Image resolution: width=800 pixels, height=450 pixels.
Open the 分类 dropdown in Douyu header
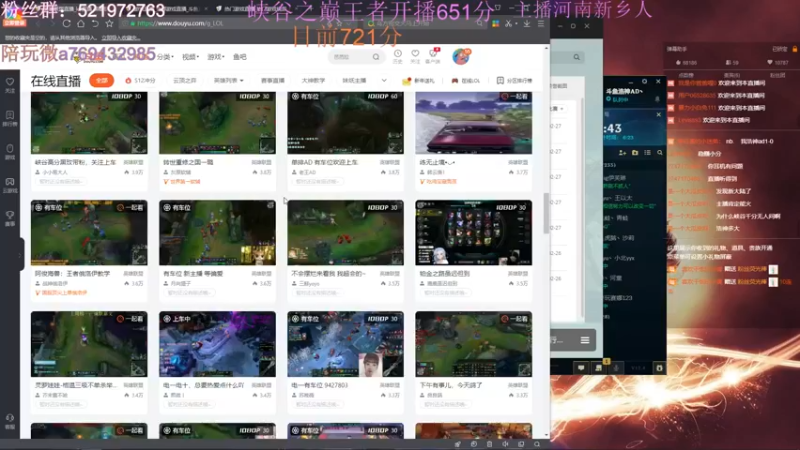[165, 57]
